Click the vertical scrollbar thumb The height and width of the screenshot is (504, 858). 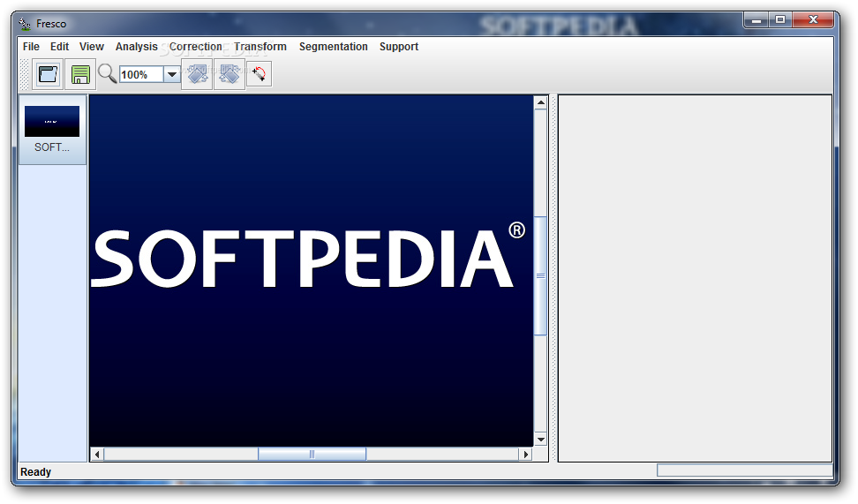[x=540, y=275]
